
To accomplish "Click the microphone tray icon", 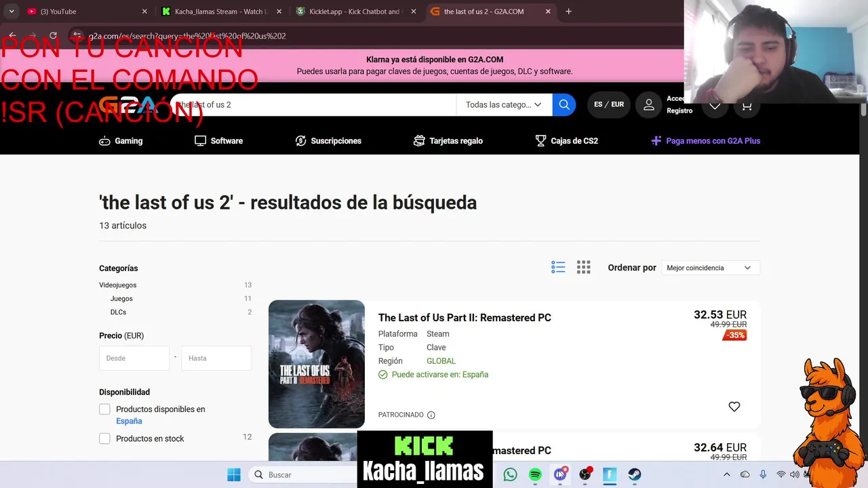I will [x=763, y=474].
